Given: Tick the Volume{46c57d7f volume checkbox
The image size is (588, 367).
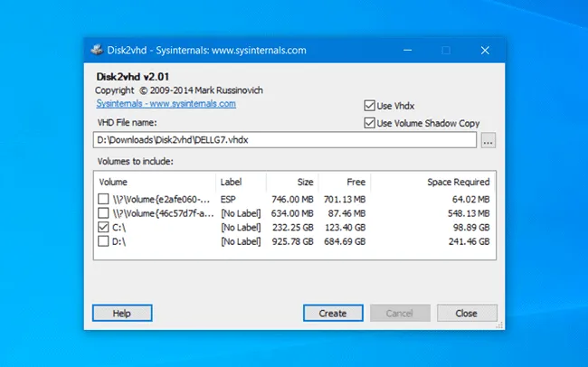Looking at the screenshot, I should [x=103, y=213].
